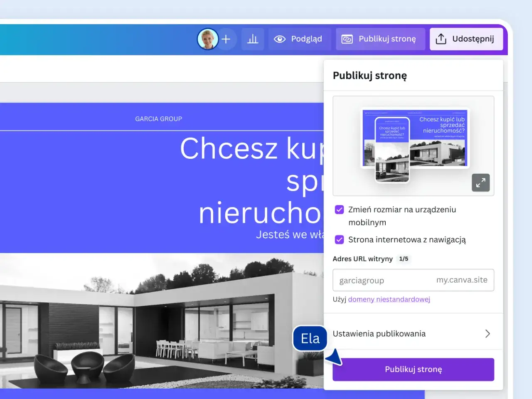
Task: Click the Podgląd preview button
Action: [x=299, y=39]
